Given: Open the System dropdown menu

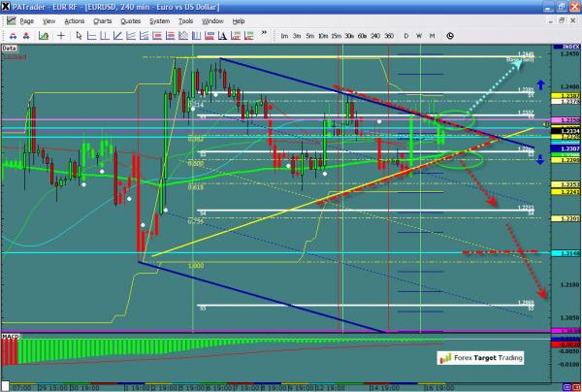Looking at the screenshot, I should pyautogui.click(x=158, y=20).
